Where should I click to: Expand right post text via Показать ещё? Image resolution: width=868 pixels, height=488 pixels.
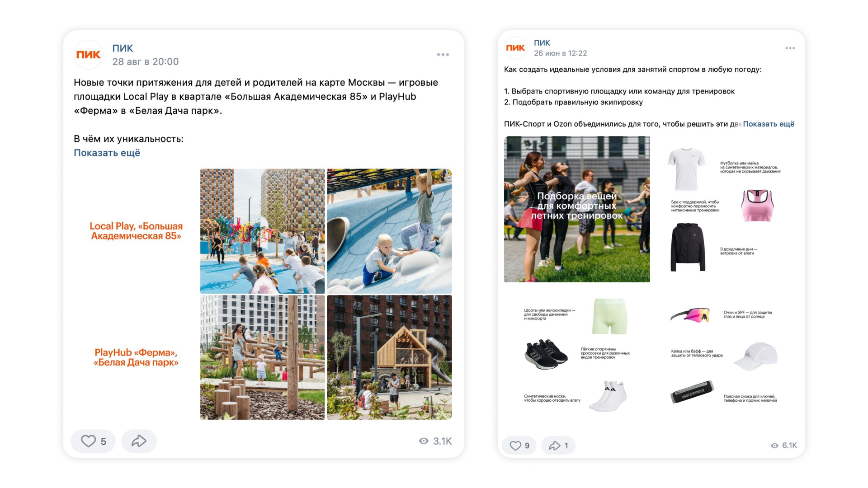(769, 124)
